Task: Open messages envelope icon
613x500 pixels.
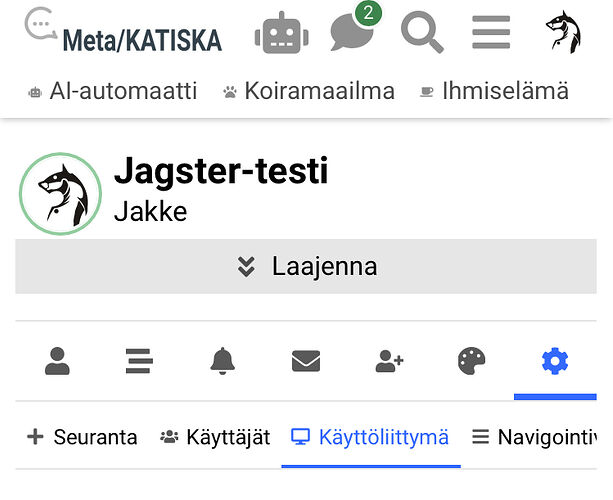Action: 306,361
